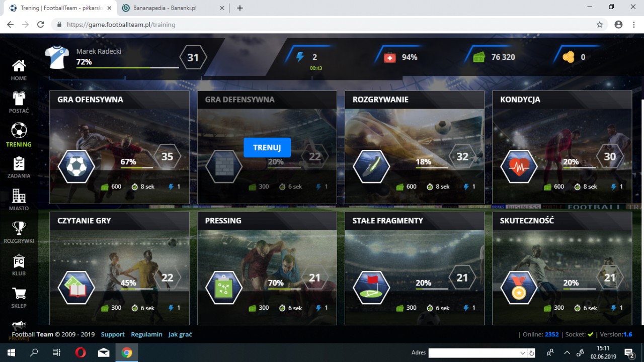Click the Pressing tactics board hexagon icon
Viewport: 644px width, 362px height.
point(224,288)
